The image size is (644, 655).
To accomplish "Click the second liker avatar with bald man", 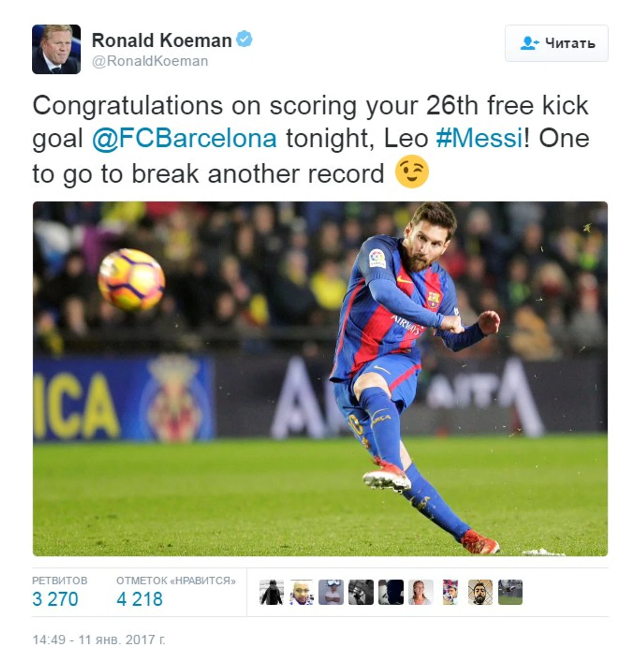I will coord(301,592).
